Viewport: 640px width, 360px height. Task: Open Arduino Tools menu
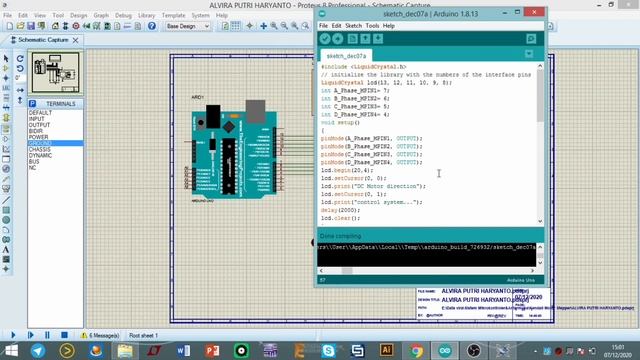point(372,26)
